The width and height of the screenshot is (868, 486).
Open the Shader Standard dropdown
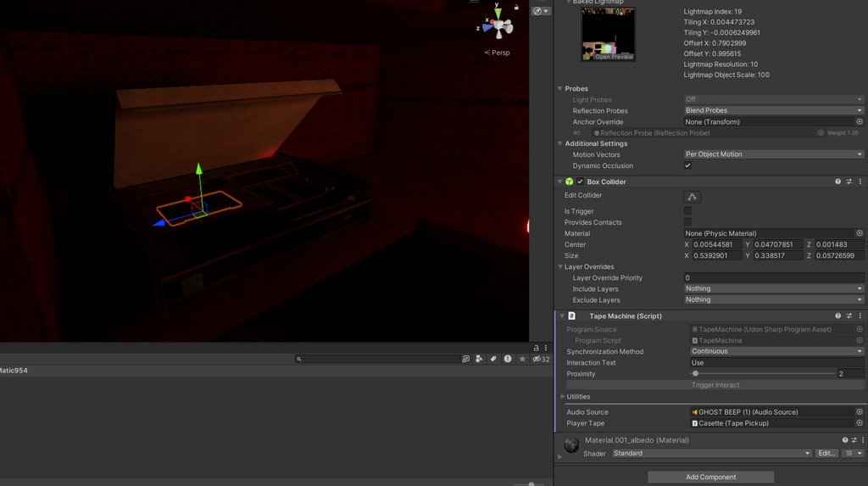[x=712, y=453]
